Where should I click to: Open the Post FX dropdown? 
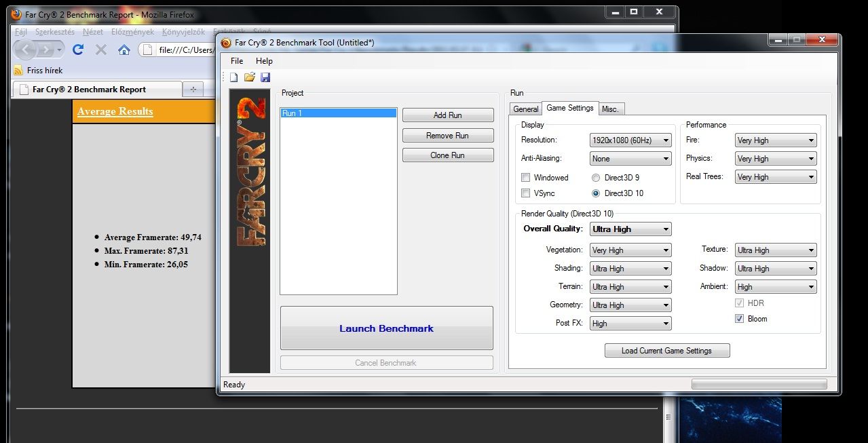[x=630, y=324]
